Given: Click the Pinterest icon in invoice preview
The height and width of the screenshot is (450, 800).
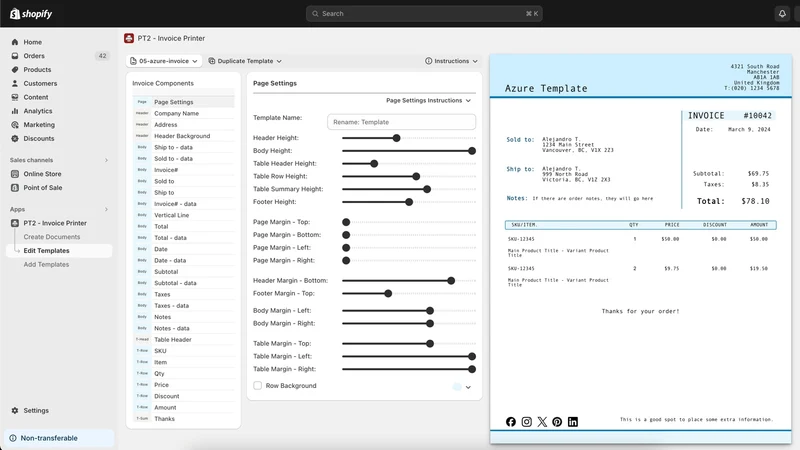Looking at the screenshot, I should tap(557, 421).
